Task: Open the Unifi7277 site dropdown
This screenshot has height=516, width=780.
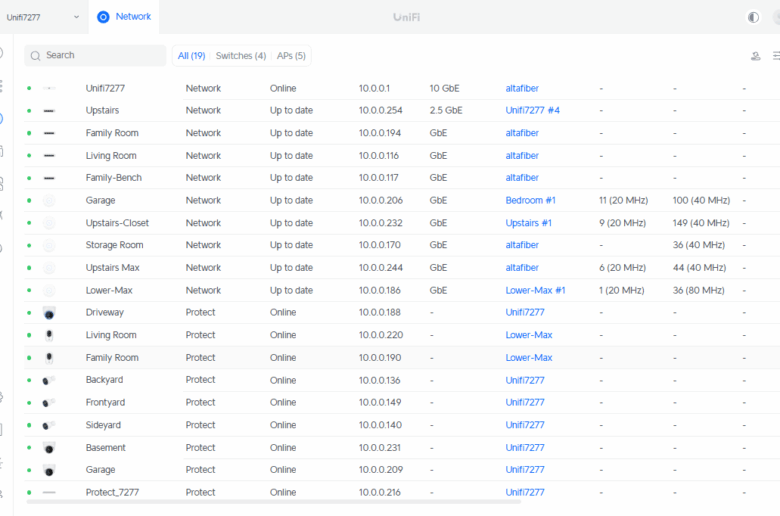Action: click(x=43, y=17)
